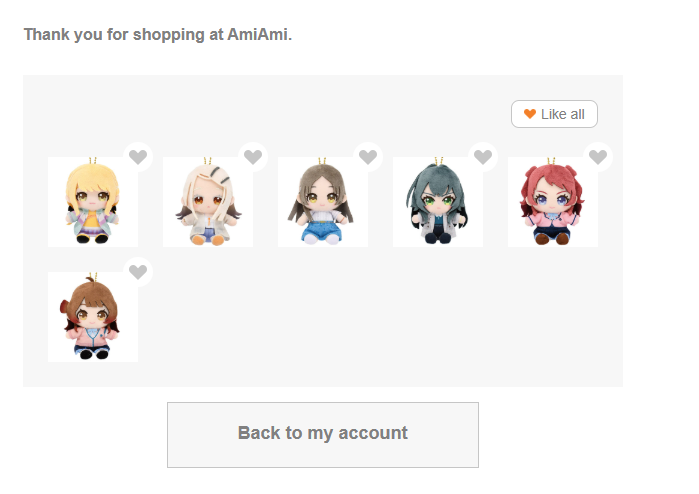View the teal-haired green-eyed plush product

tap(438, 202)
